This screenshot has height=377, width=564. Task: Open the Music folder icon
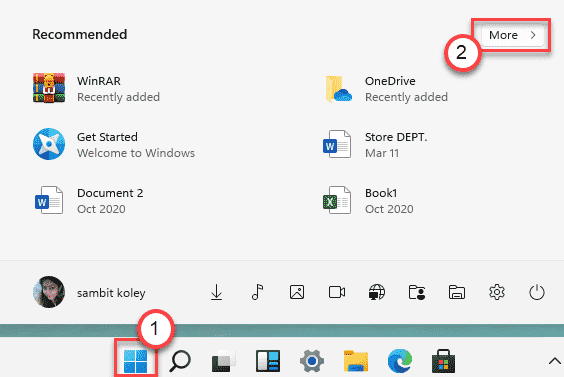tap(258, 292)
